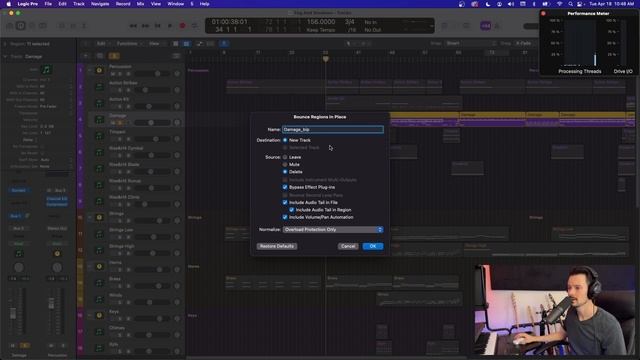
Task: Click the Woodsht Cymbal track icon
Action: coord(99,152)
